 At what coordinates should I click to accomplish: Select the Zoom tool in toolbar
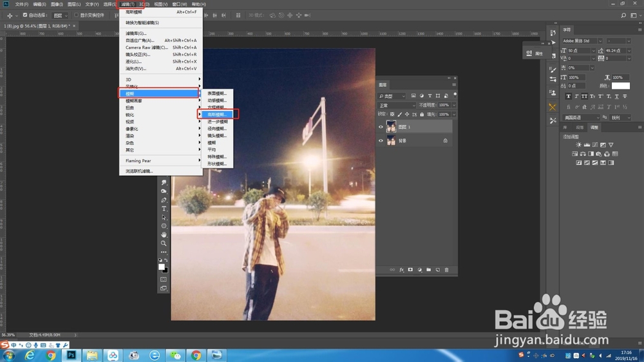coord(164,243)
